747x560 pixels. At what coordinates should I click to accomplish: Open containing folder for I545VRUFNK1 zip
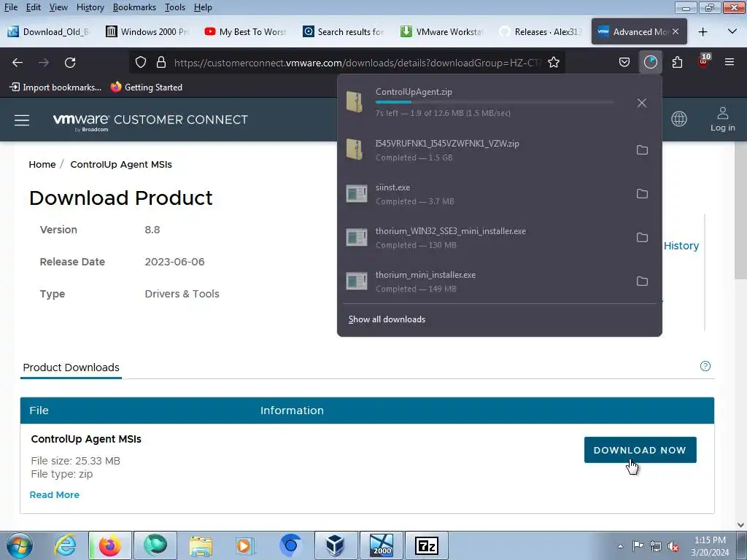[x=642, y=150]
